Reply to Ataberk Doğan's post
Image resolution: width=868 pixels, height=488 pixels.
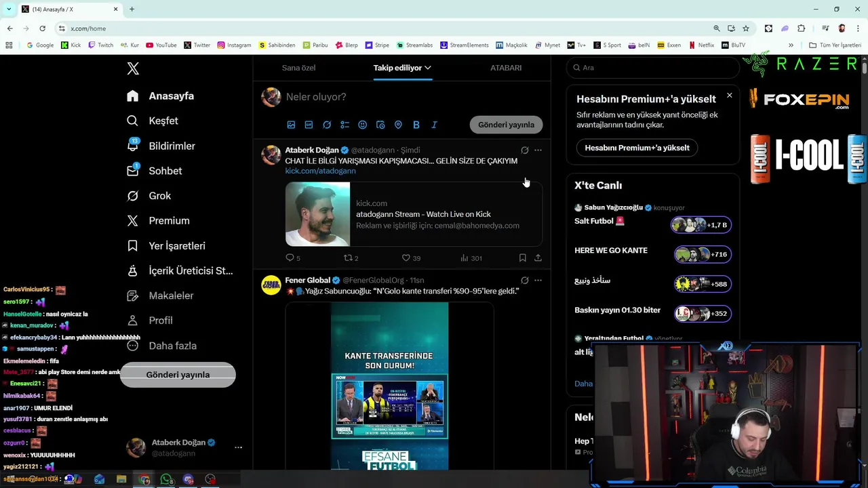click(292, 258)
